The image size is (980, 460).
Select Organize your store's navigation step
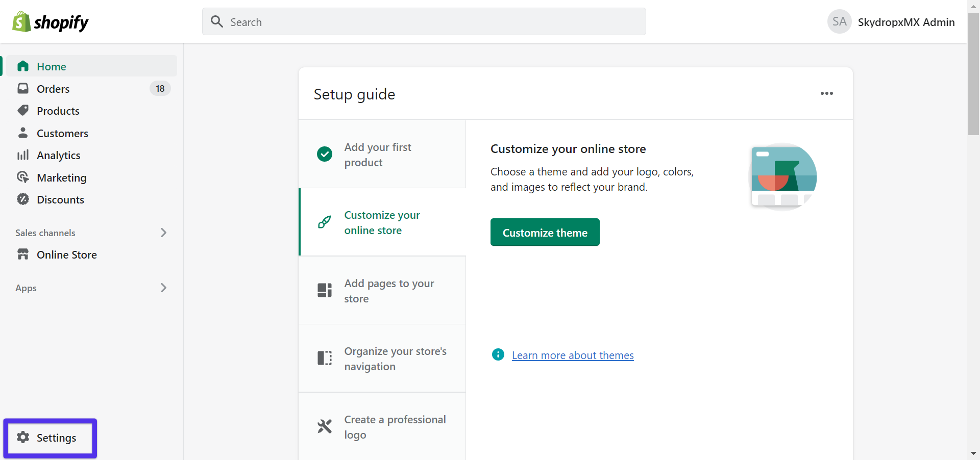tap(382, 359)
